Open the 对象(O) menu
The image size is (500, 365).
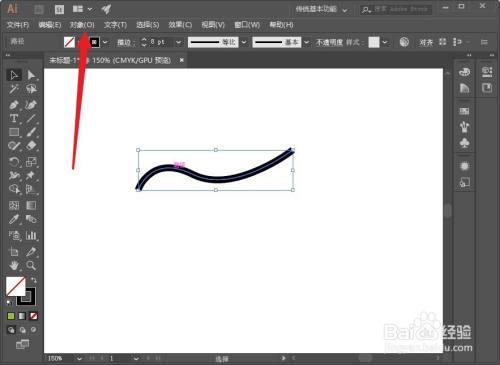pos(82,25)
